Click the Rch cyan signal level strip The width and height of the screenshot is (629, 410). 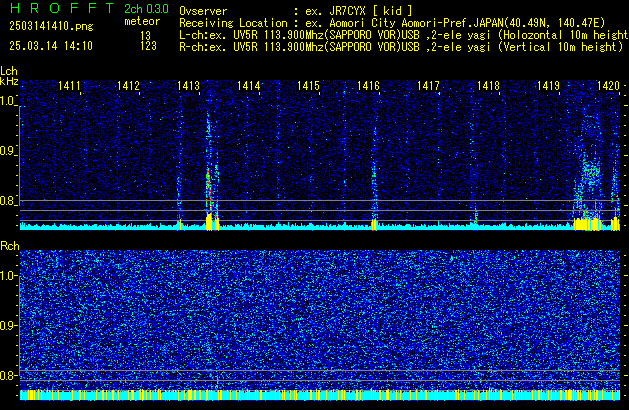point(320,395)
